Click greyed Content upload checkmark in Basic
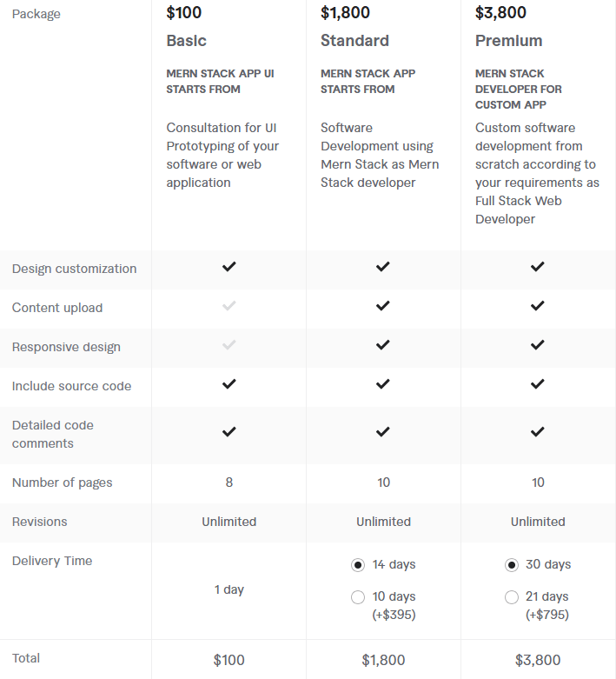Viewport: 616px width, 679px height. 229,306
